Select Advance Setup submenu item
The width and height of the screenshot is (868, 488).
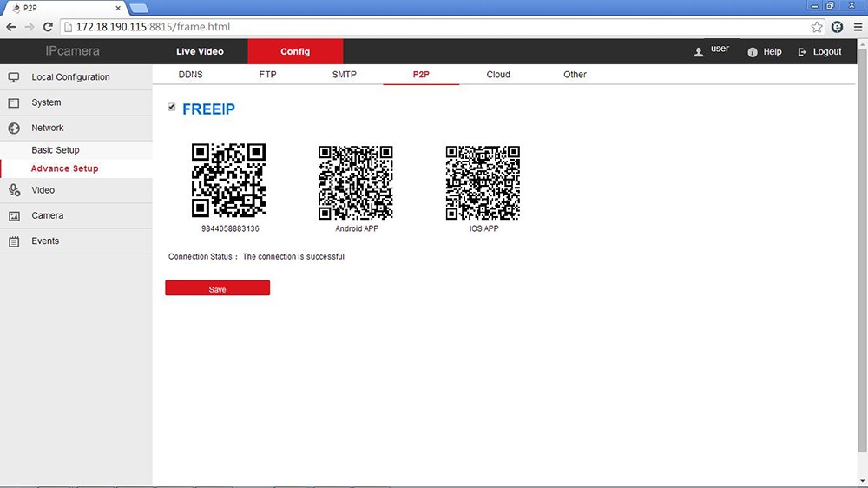64,168
